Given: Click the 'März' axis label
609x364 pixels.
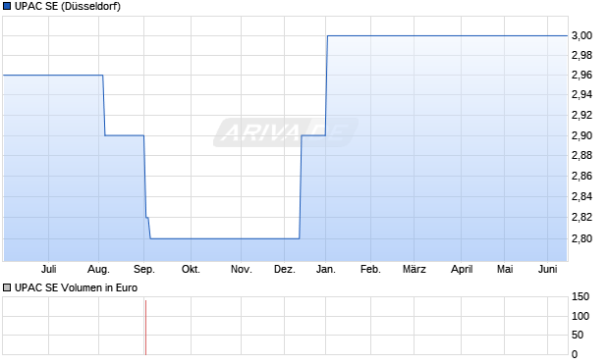Looking at the screenshot, I should pos(415,269).
